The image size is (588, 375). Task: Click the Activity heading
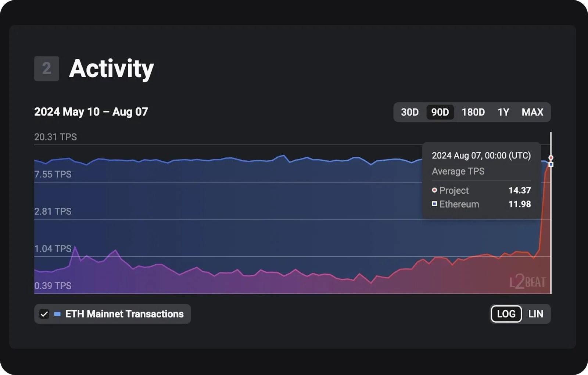point(111,69)
